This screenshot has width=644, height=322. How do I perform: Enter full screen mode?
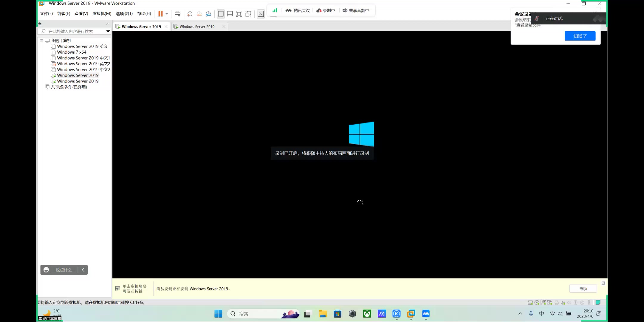click(239, 14)
